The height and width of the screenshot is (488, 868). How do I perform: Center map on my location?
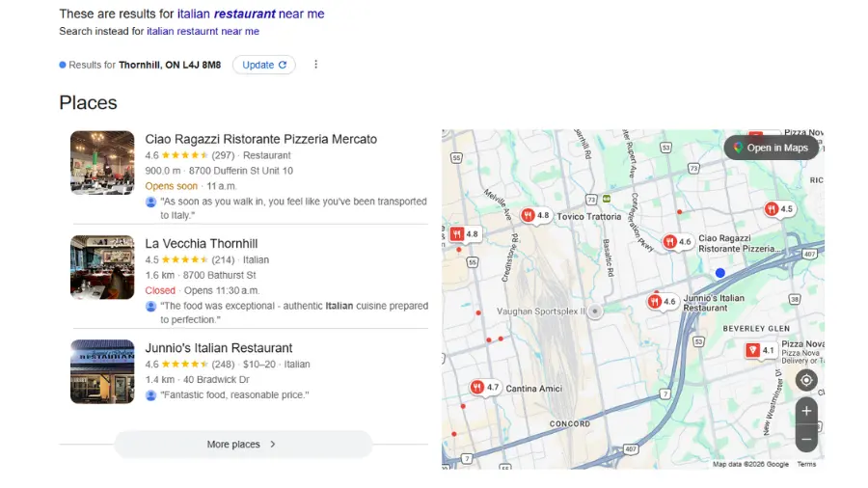click(806, 381)
